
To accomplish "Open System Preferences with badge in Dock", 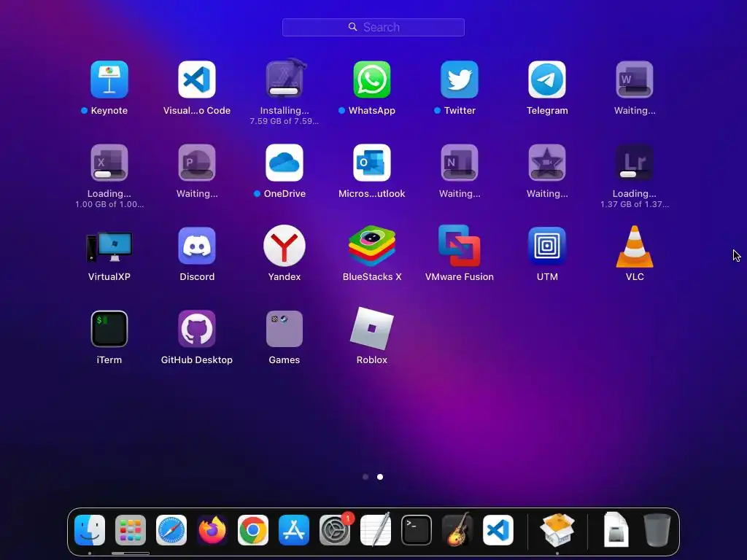I will 335,530.
